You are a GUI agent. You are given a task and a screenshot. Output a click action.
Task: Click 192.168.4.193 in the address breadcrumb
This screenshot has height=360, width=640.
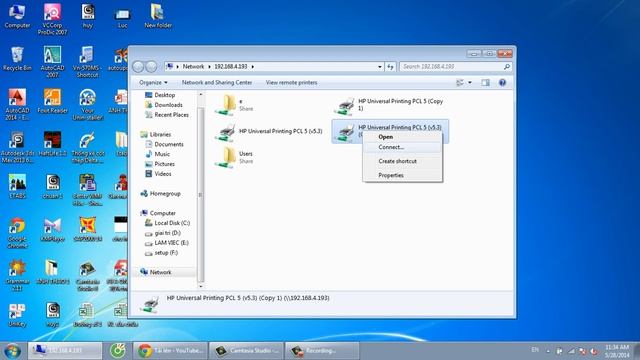231,67
